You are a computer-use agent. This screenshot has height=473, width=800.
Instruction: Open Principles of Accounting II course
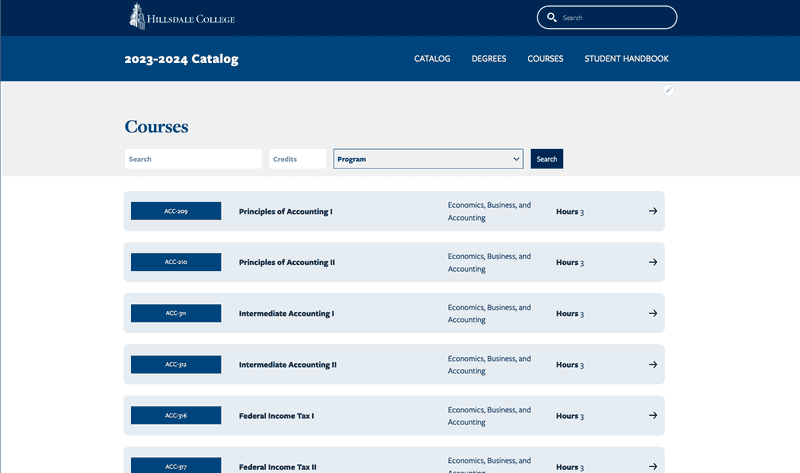[287, 262]
